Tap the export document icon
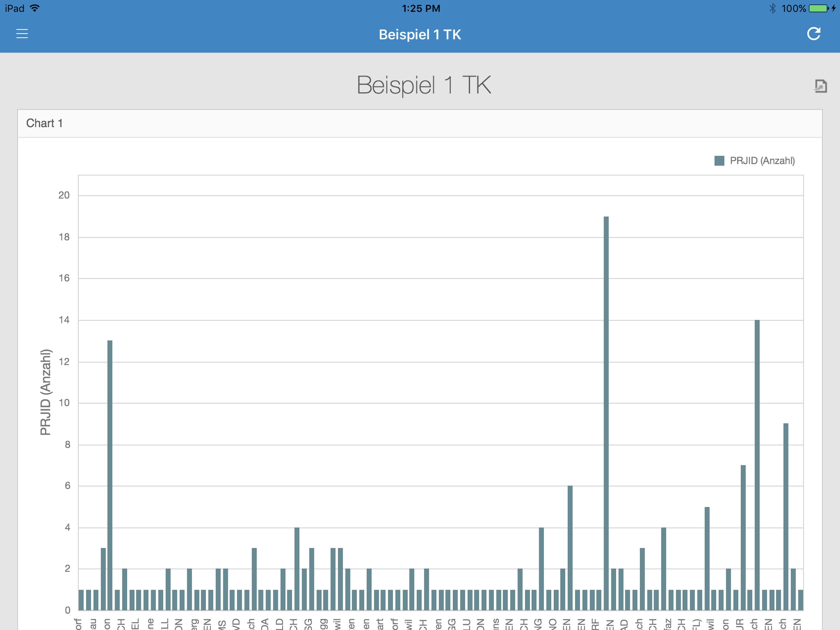Viewport: 840px width, 630px height. [820, 86]
